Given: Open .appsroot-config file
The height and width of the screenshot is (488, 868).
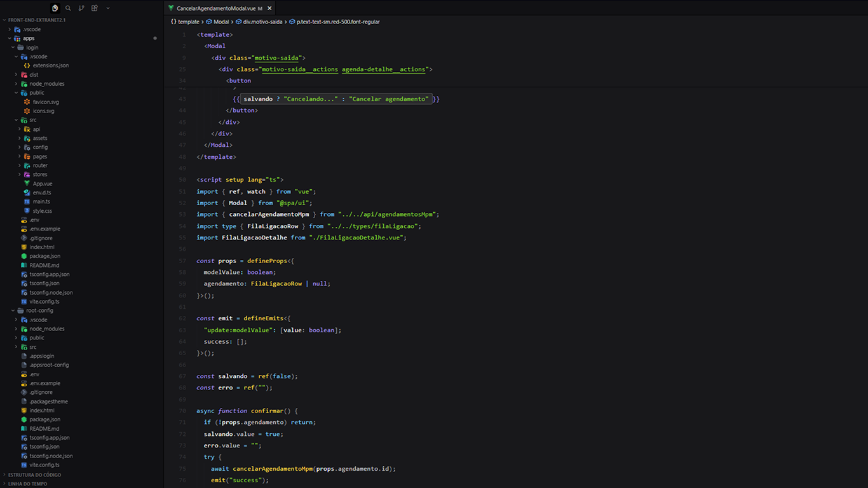Looking at the screenshot, I should point(49,365).
